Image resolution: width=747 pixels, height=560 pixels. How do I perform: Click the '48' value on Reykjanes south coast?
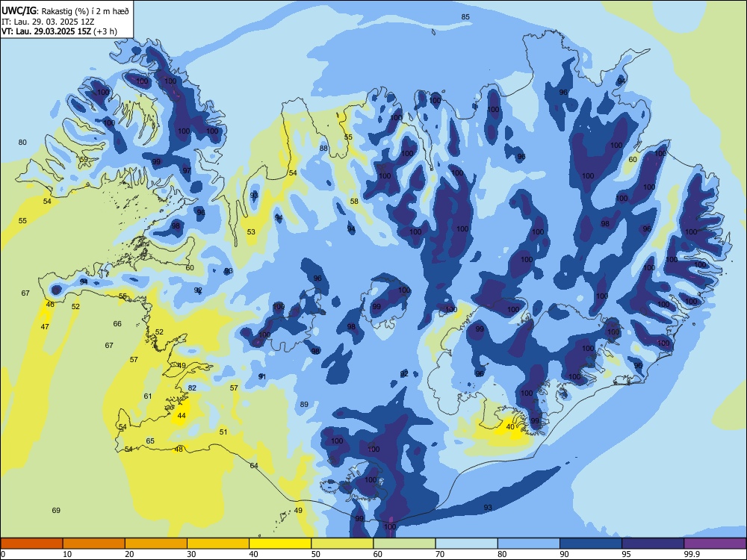tap(179, 449)
